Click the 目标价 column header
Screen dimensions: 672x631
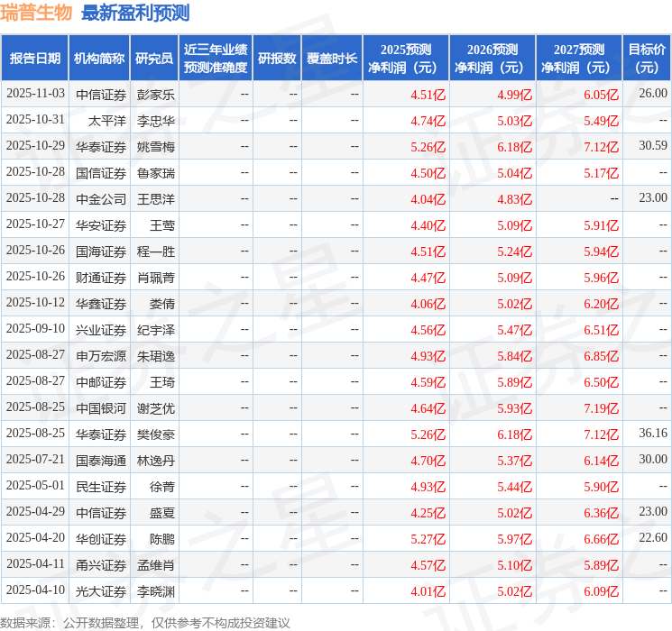click(646, 59)
